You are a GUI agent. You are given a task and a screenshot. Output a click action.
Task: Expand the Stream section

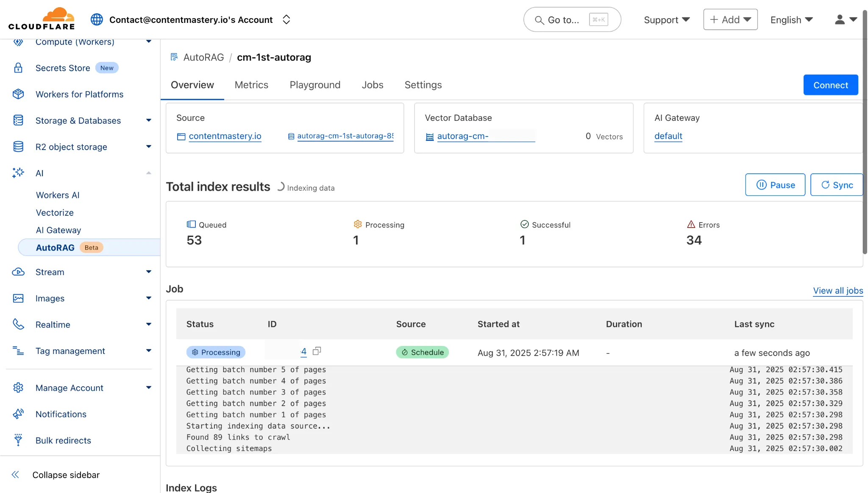click(x=148, y=272)
